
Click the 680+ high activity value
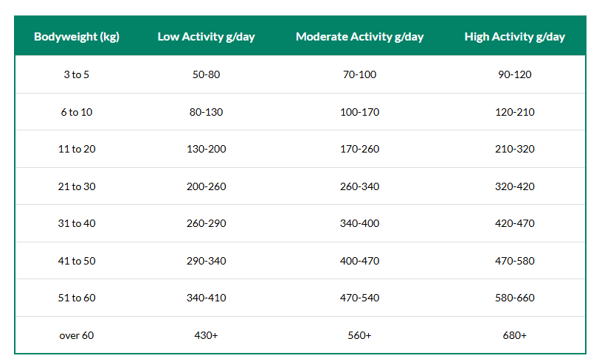coord(514,335)
